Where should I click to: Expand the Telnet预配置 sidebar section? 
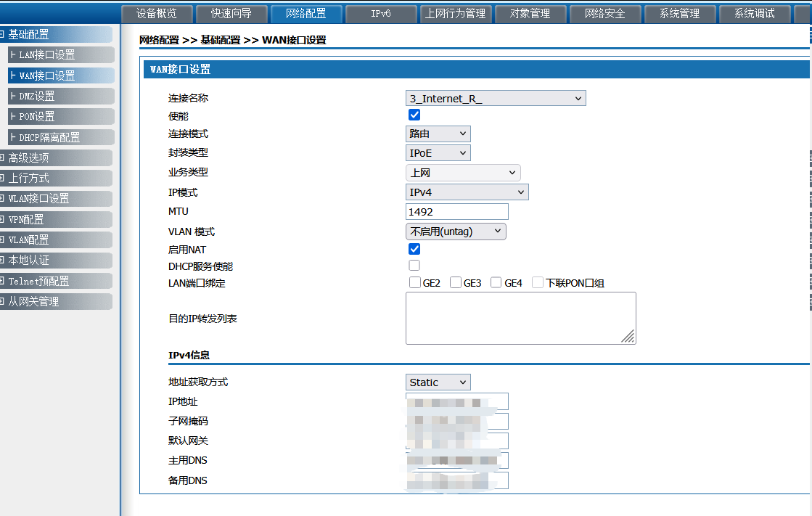point(56,282)
